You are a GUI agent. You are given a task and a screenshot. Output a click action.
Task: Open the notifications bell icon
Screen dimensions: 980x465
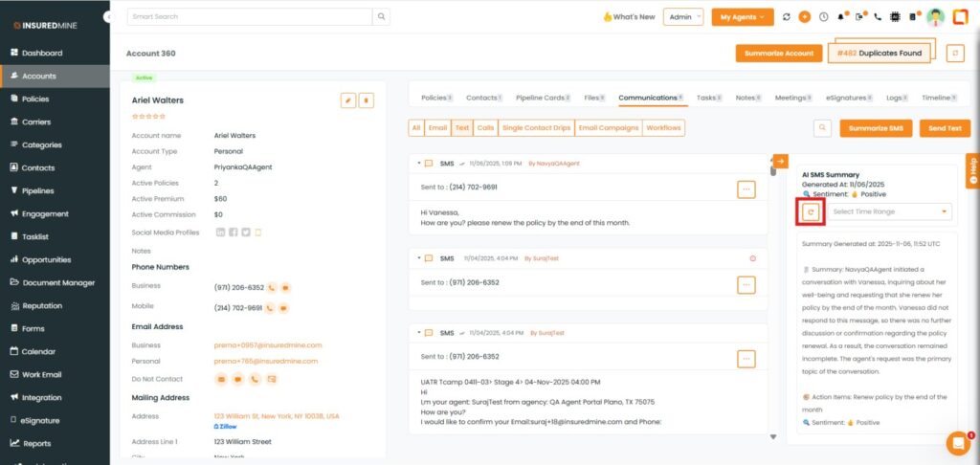coord(841,17)
